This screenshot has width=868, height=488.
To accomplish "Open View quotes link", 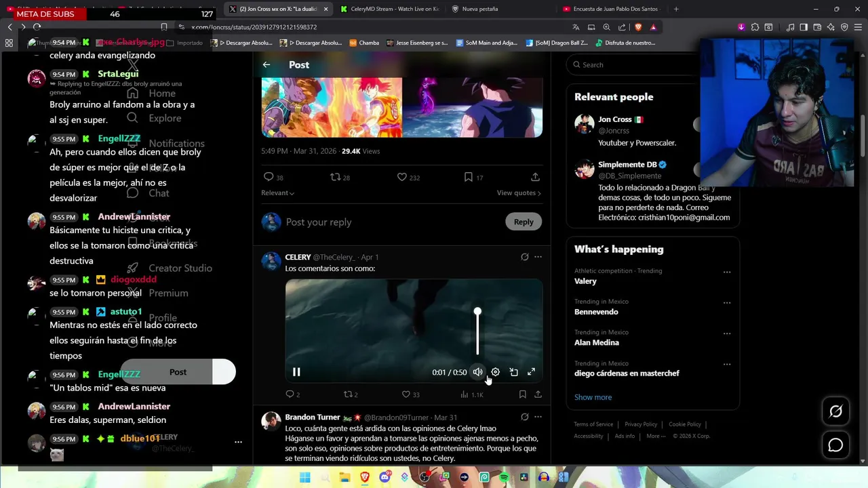I will point(519,193).
